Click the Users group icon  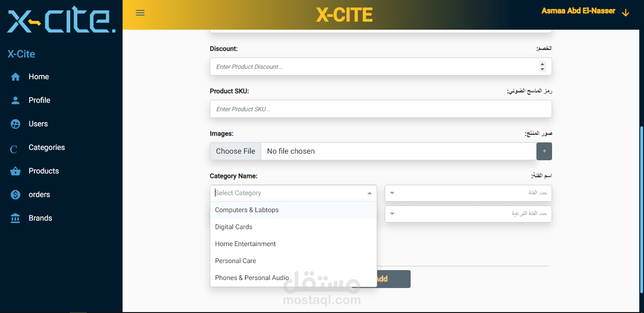[16, 124]
